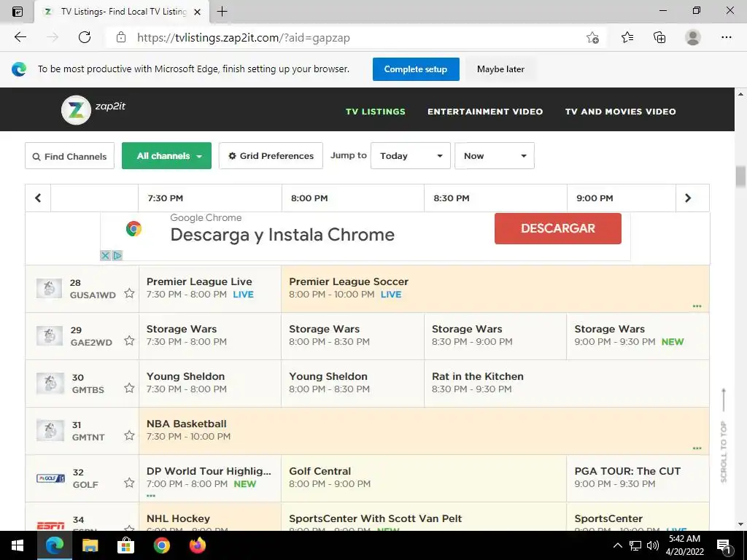This screenshot has width=747, height=560.
Task: Favorite channel 32 GOLF with star
Action: point(129,483)
